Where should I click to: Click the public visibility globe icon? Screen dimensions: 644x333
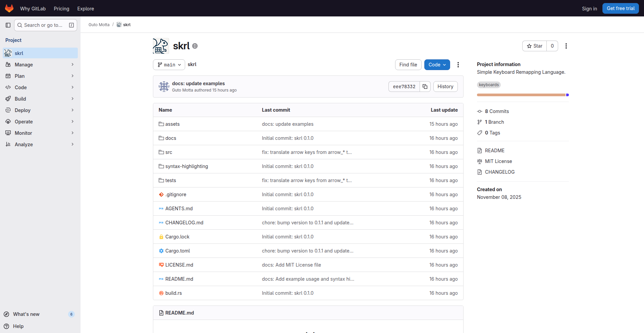[x=195, y=46]
